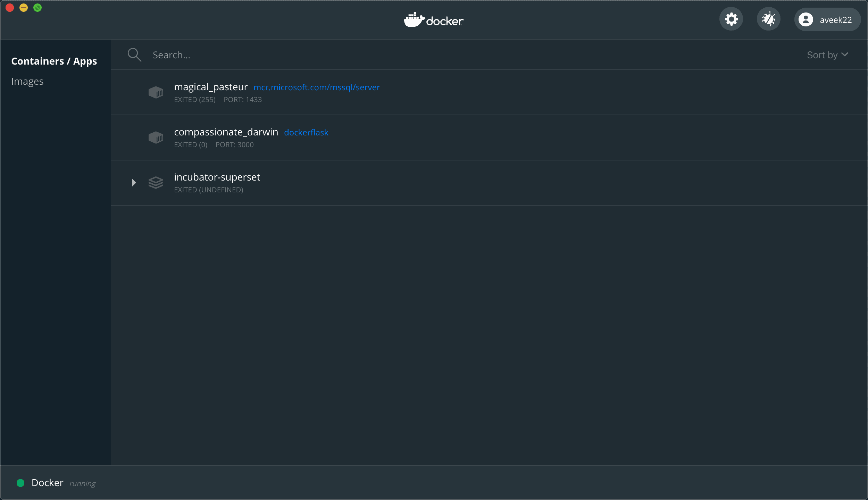
Task: Click the magical_pasteur container icon
Action: pos(156,92)
